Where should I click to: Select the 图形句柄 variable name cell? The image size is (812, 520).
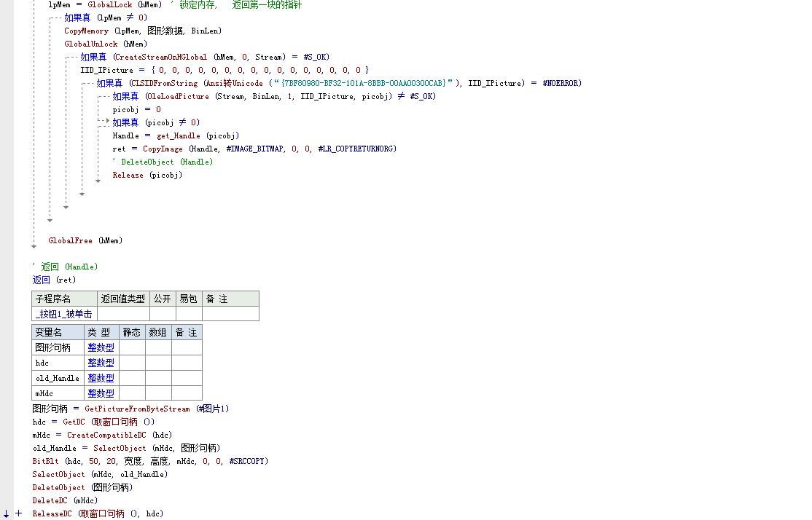pos(58,347)
